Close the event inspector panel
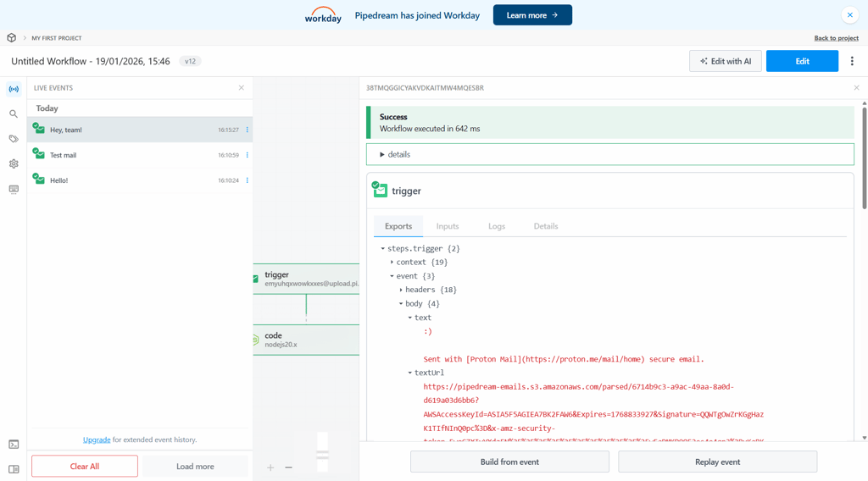 (x=856, y=88)
